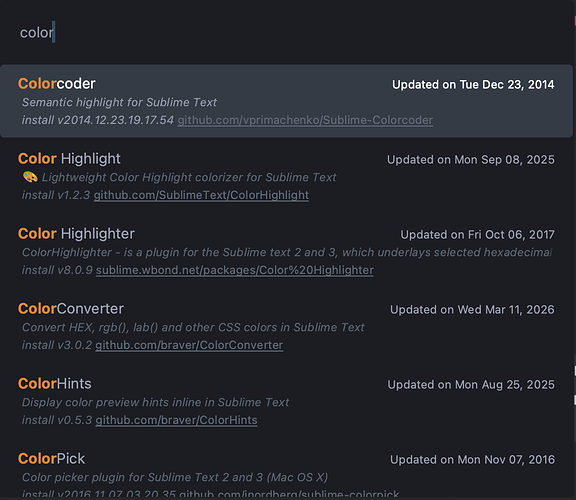Click ColorHints 'Display color preview hints' description

156,402
